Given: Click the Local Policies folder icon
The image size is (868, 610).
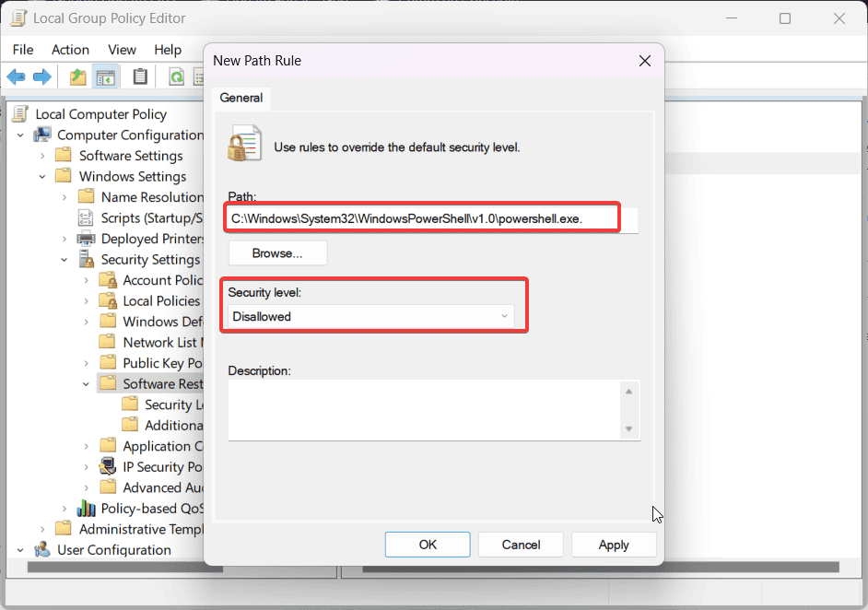Looking at the screenshot, I should pyautogui.click(x=108, y=300).
